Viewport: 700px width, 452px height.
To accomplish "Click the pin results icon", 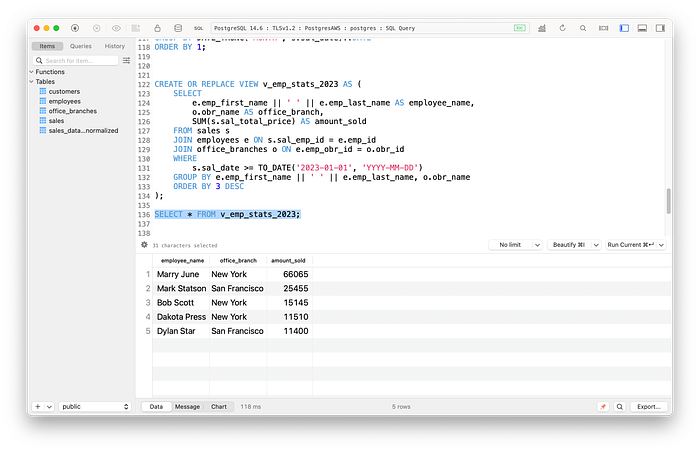I will (x=603, y=407).
